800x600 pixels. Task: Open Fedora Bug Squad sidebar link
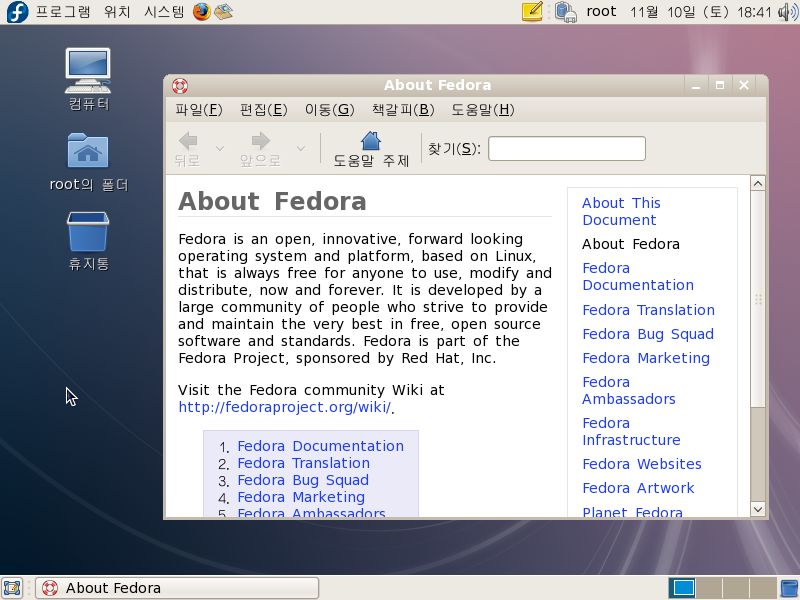click(648, 334)
